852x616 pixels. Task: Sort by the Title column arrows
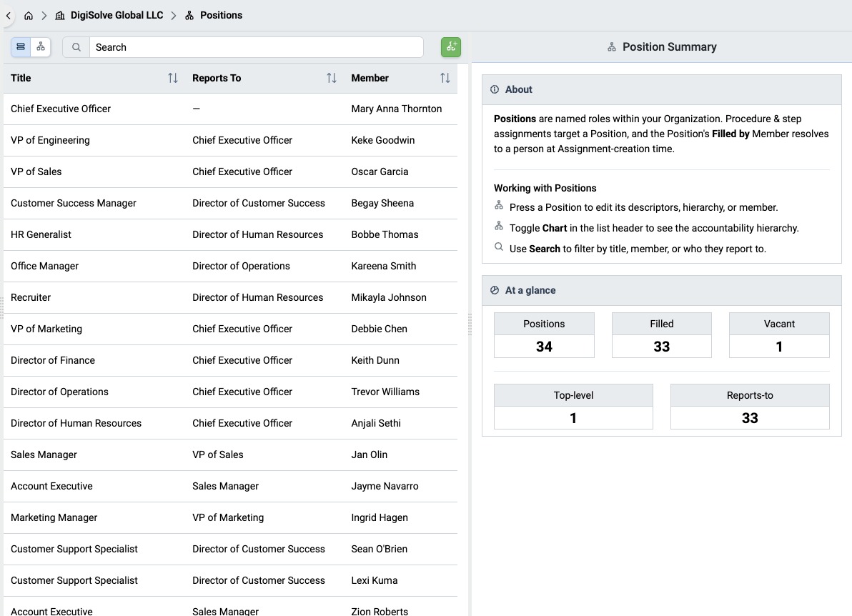[x=173, y=78]
